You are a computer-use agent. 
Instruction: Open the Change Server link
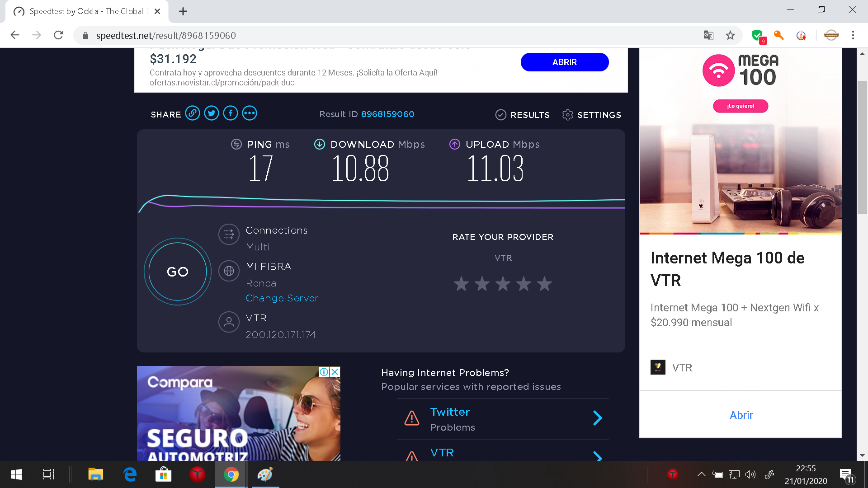click(x=282, y=298)
